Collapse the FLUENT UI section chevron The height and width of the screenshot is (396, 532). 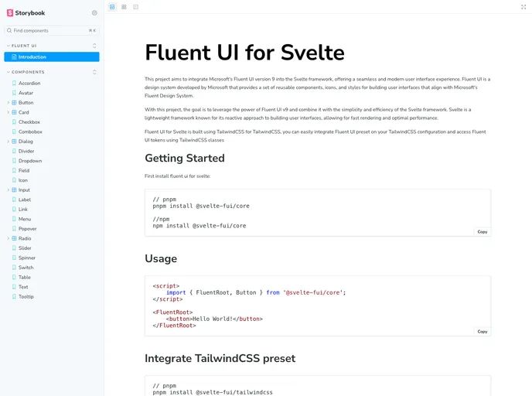pyautogui.click(x=9, y=46)
